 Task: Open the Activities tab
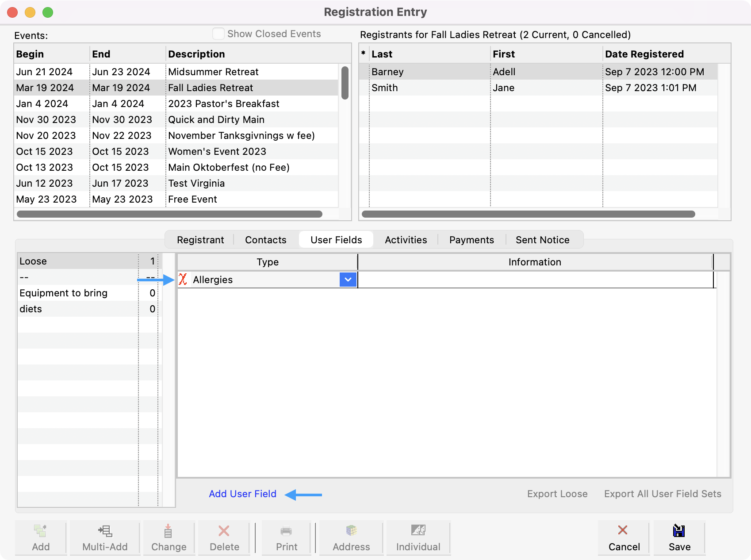coord(406,240)
